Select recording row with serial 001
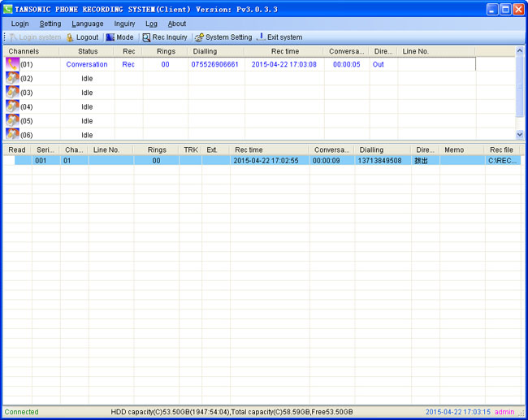The width and height of the screenshot is (528, 420). click(41, 161)
